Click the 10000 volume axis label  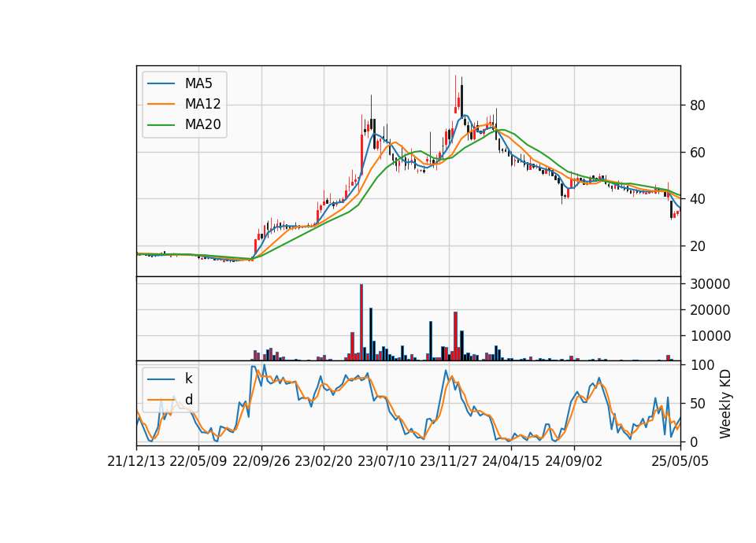(x=710, y=336)
